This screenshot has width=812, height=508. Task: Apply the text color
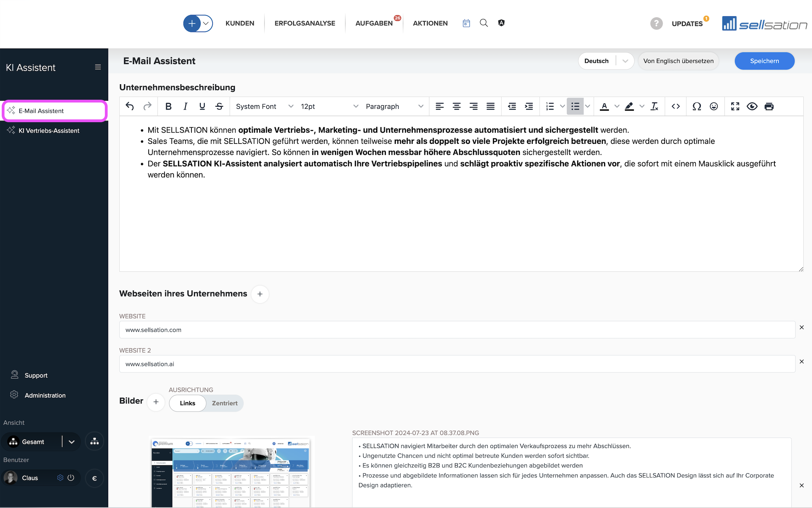click(604, 106)
